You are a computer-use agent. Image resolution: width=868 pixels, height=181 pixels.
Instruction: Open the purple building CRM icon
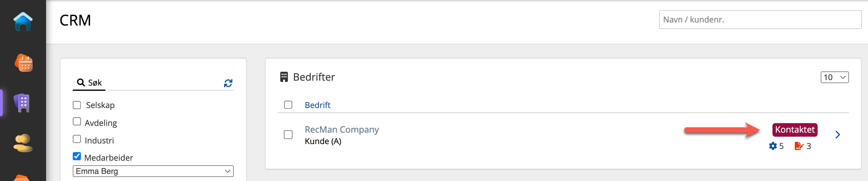23,103
